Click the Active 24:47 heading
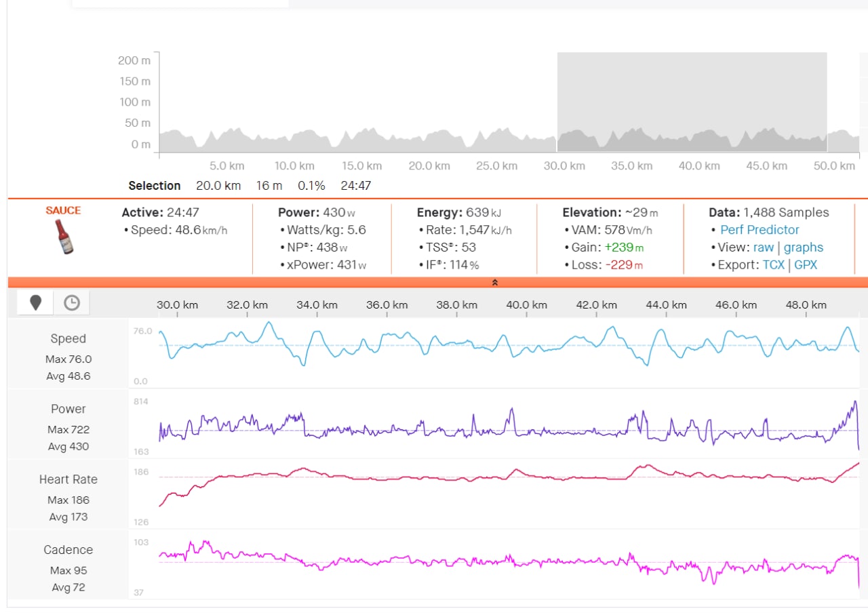The width and height of the screenshot is (868, 615). 161,212
